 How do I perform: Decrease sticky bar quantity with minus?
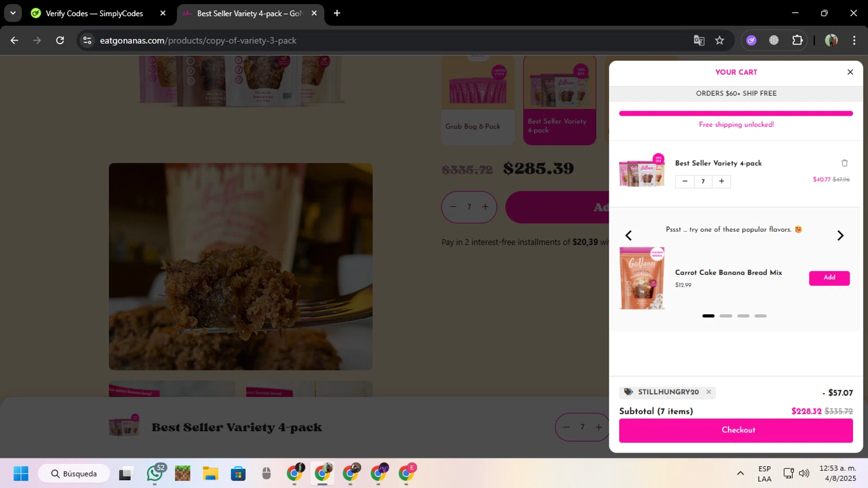pos(567,427)
